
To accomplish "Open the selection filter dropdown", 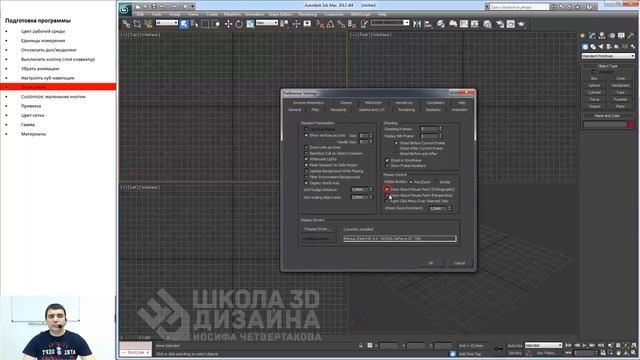I will coord(167,23).
